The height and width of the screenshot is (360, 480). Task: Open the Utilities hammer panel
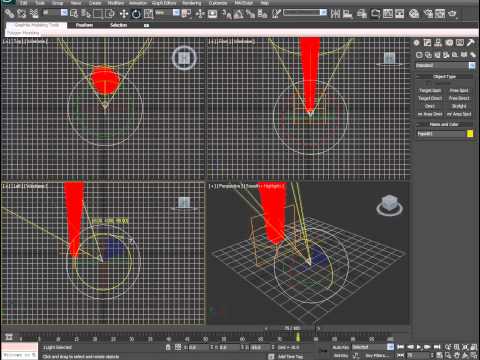click(471, 43)
